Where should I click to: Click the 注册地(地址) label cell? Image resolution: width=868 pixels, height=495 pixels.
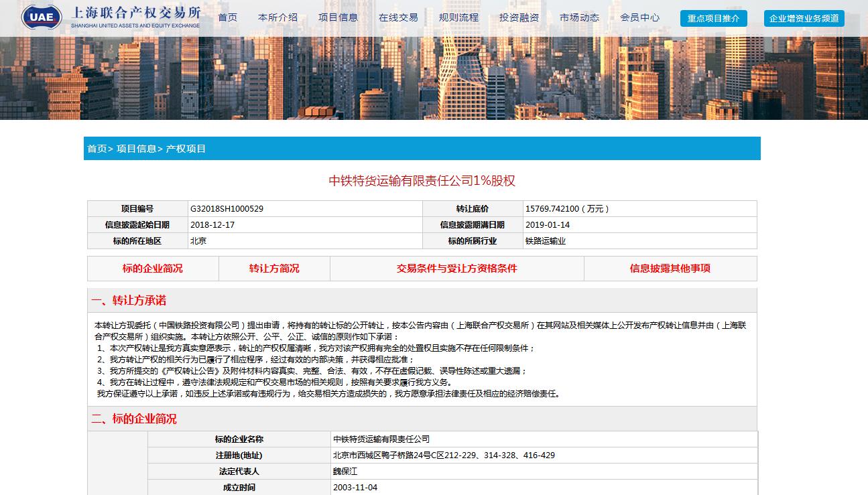tap(239, 455)
